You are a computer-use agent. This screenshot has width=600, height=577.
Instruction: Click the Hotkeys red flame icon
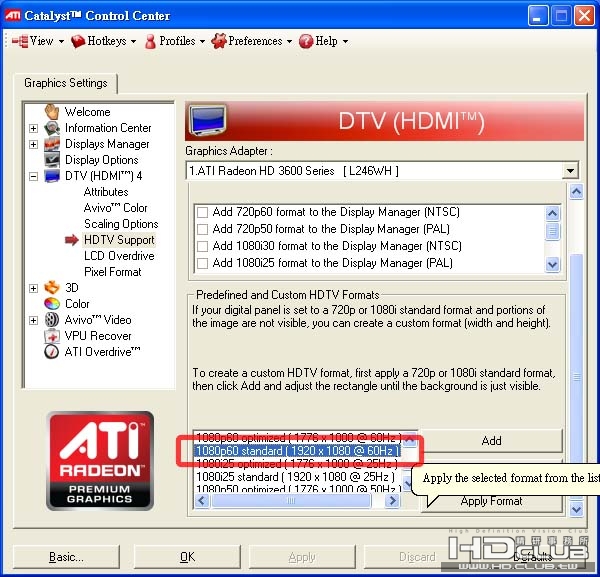78,41
